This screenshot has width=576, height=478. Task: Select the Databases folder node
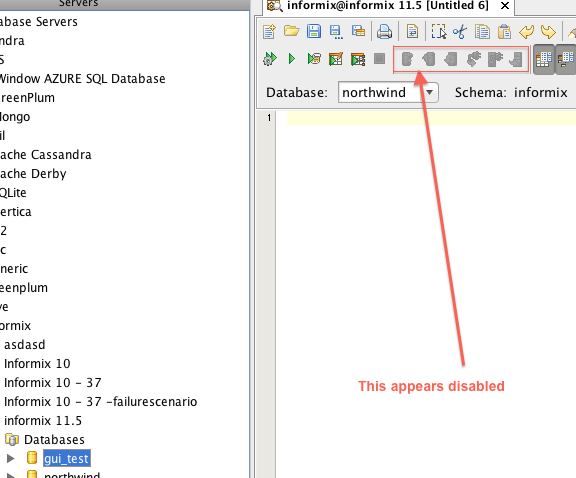[54, 439]
